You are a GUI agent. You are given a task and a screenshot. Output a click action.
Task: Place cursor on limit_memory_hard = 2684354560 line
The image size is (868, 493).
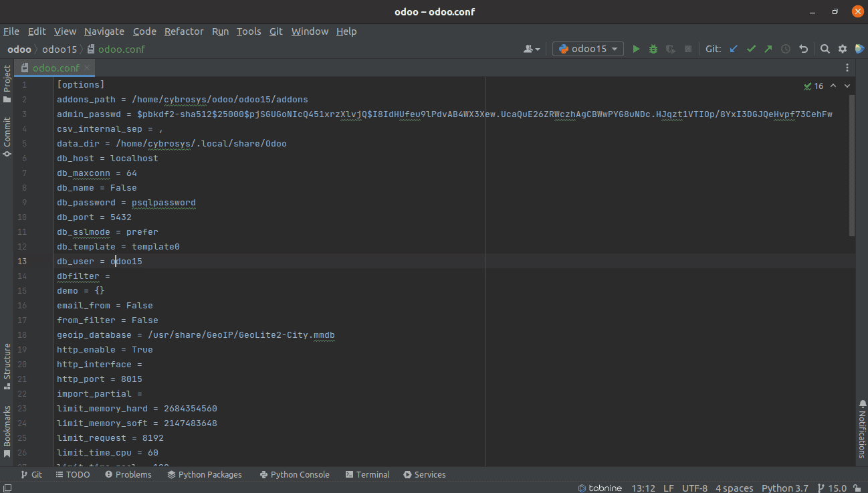pos(137,409)
